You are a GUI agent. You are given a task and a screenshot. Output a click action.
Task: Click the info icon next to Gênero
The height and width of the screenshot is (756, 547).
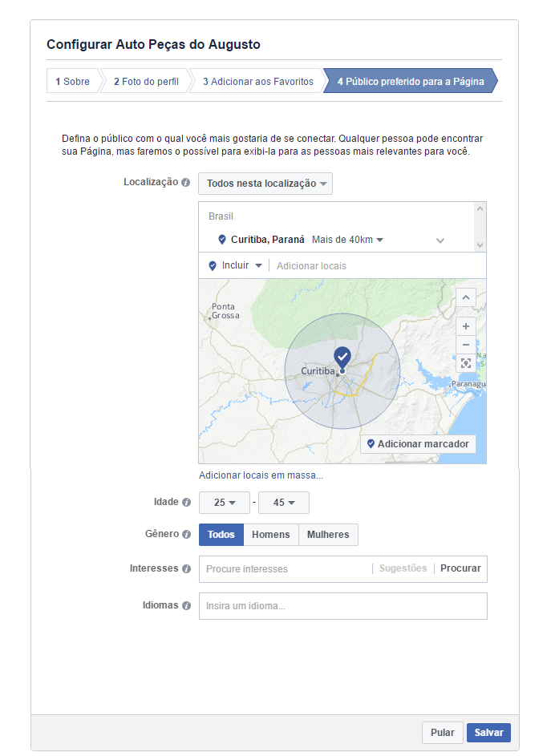[186, 534]
